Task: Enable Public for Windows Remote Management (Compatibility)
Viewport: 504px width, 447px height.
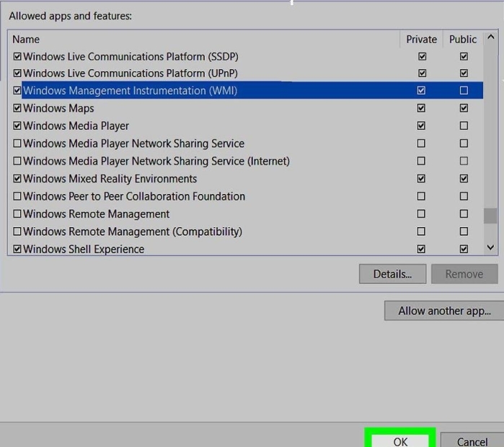Action: (x=464, y=231)
